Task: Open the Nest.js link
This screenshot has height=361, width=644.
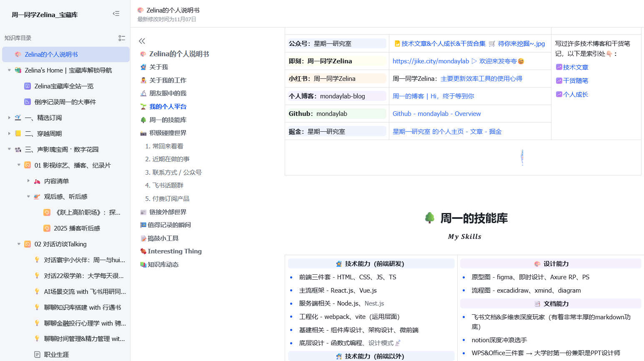Action: (374, 303)
